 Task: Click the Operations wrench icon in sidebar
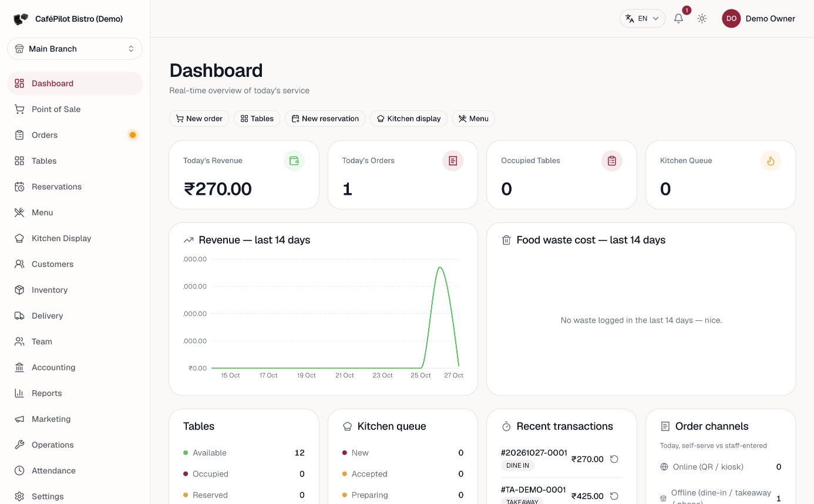pyautogui.click(x=19, y=445)
